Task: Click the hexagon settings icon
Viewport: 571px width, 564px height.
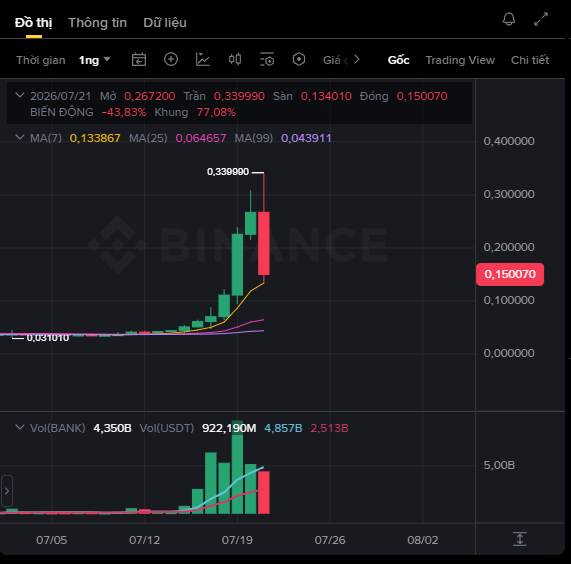Action: coord(299,59)
